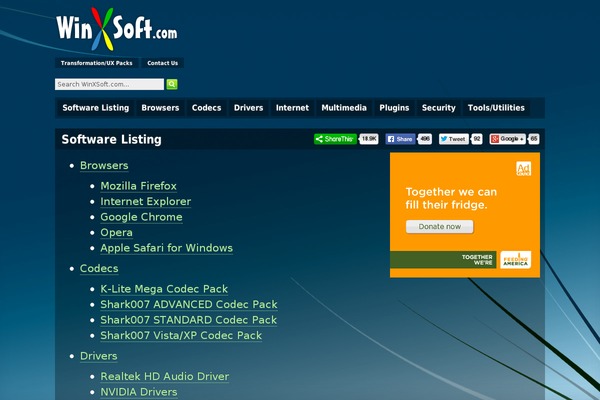Image resolution: width=600 pixels, height=400 pixels.
Task: Open K-Lite Mega Codec Pack link
Action: (x=164, y=289)
